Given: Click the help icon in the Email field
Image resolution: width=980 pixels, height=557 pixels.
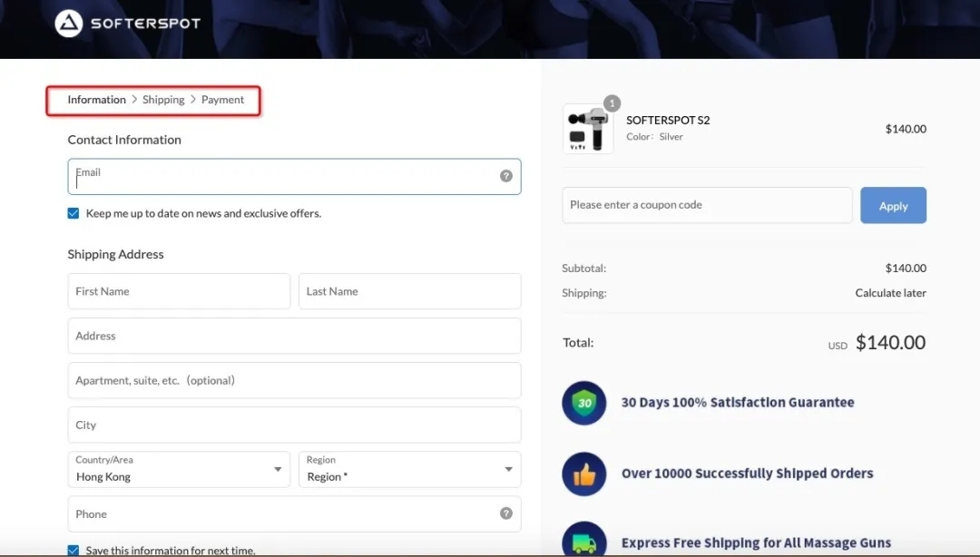Looking at the screenshot, I should tap(506, 176).
